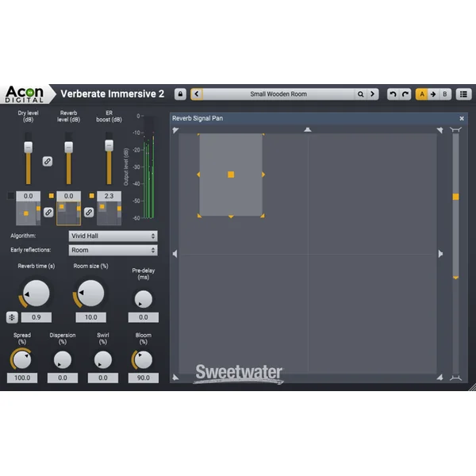Viewport: 476px width, 476px height.
Task: Toggle link between Reverb and ER pan pads
Action: point(89,212)
